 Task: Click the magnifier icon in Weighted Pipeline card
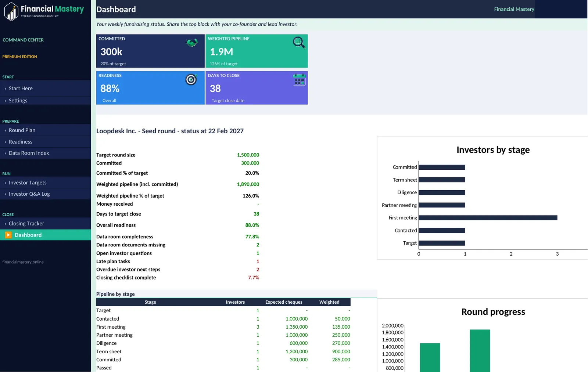(299, 43)
